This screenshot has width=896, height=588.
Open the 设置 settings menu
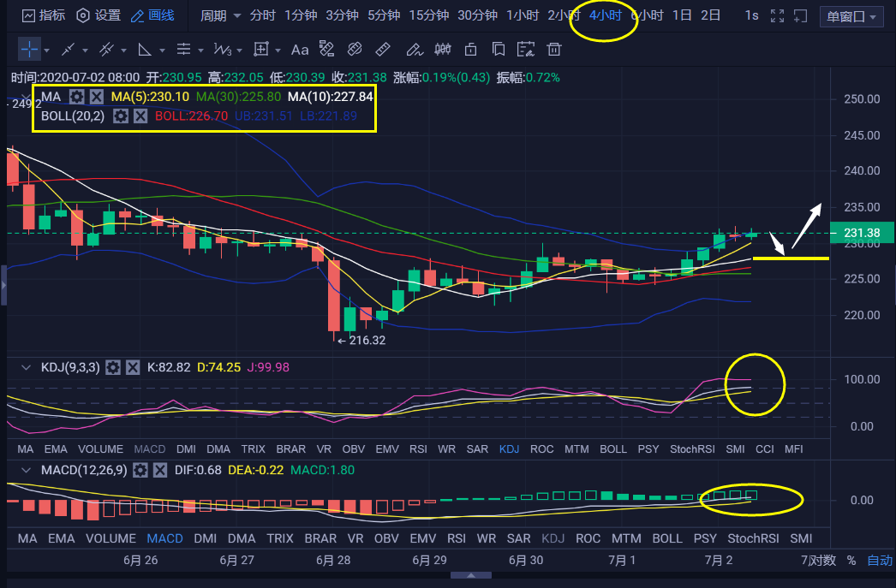point(99,15)
